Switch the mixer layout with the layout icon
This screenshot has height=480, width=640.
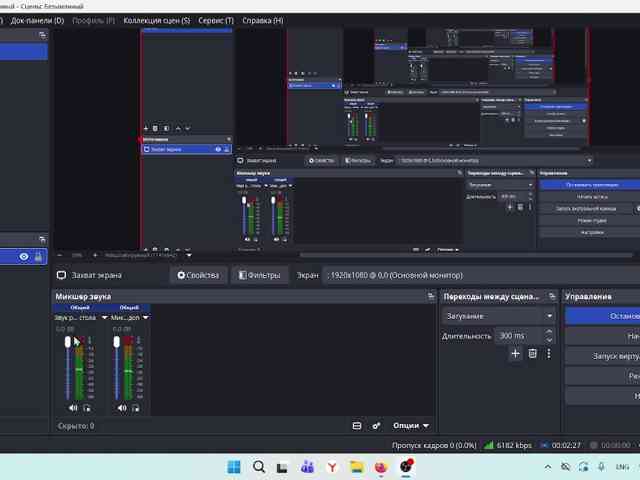357,426
